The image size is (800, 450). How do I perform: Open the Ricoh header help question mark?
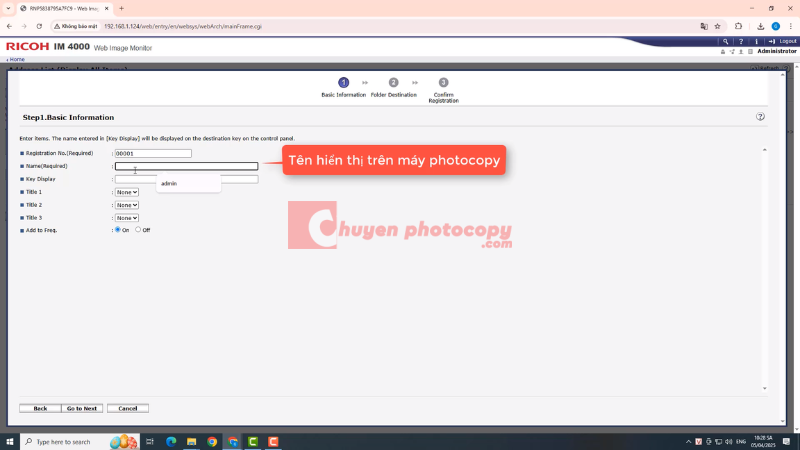point(741,41)
